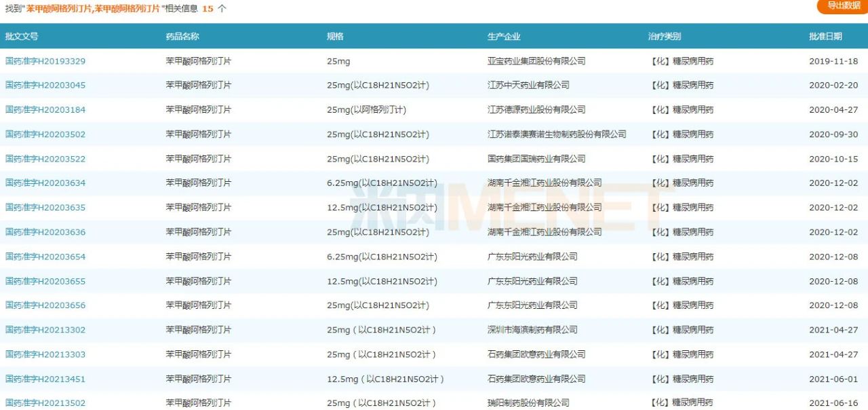Click approval number 国药准字H20203635
868x410 pixels.
(45, 208)
